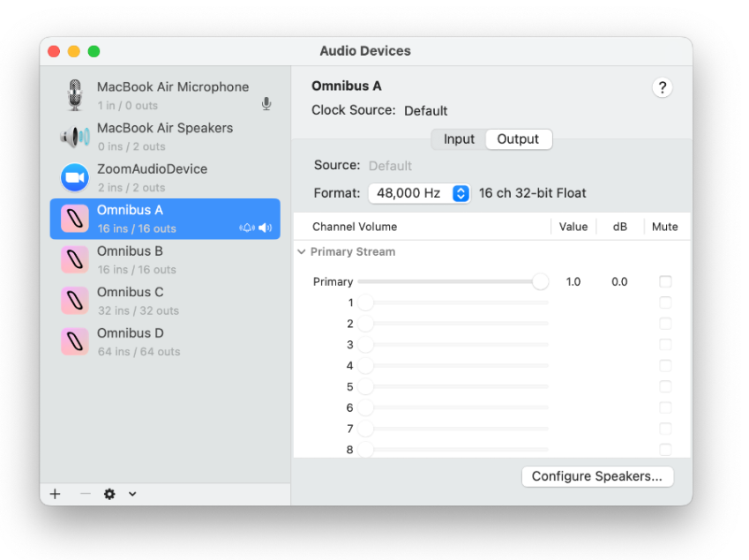
Task: Click the Omnibus C device icon
Action: coord(74,301)
